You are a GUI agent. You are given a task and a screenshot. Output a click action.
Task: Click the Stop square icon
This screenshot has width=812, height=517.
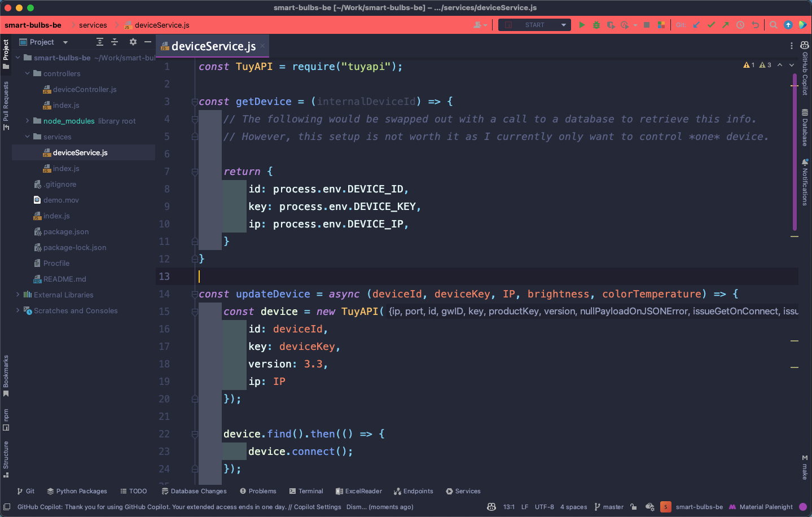(647, 25)
